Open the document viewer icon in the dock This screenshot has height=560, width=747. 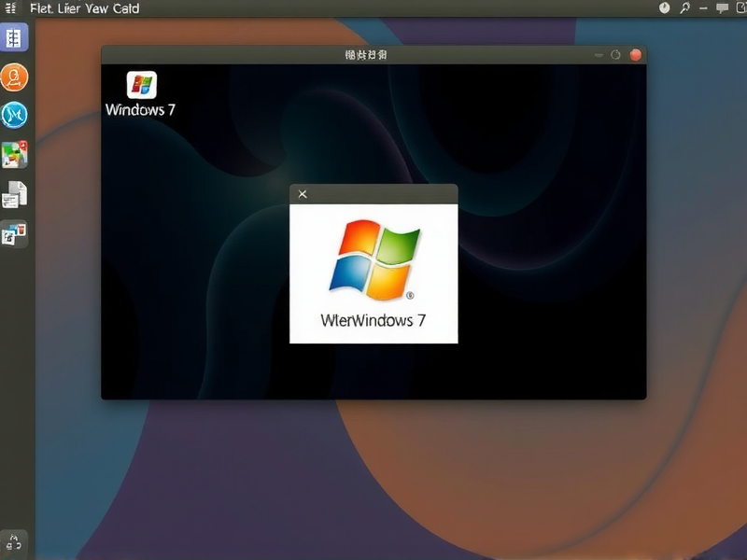click(x=14, y=194)
